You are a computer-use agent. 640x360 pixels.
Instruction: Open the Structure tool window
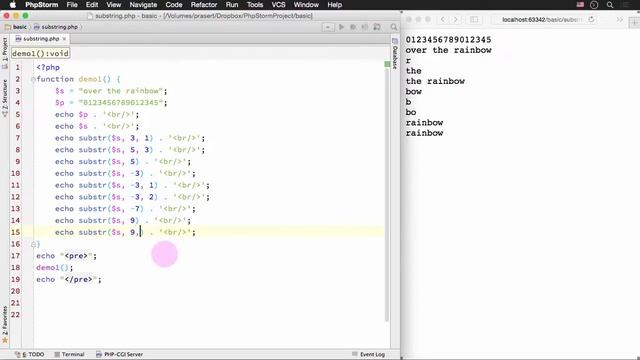tap(5, 98)
